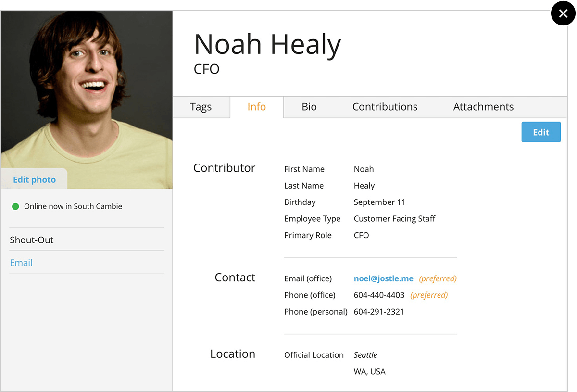Switch to the Bio tab

pos(309,107)
